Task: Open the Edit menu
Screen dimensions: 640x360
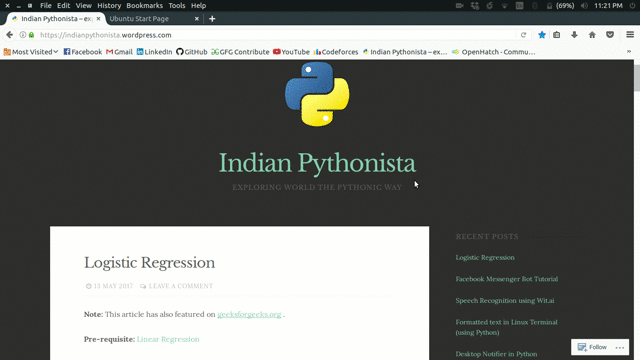Action: [63, 6]
